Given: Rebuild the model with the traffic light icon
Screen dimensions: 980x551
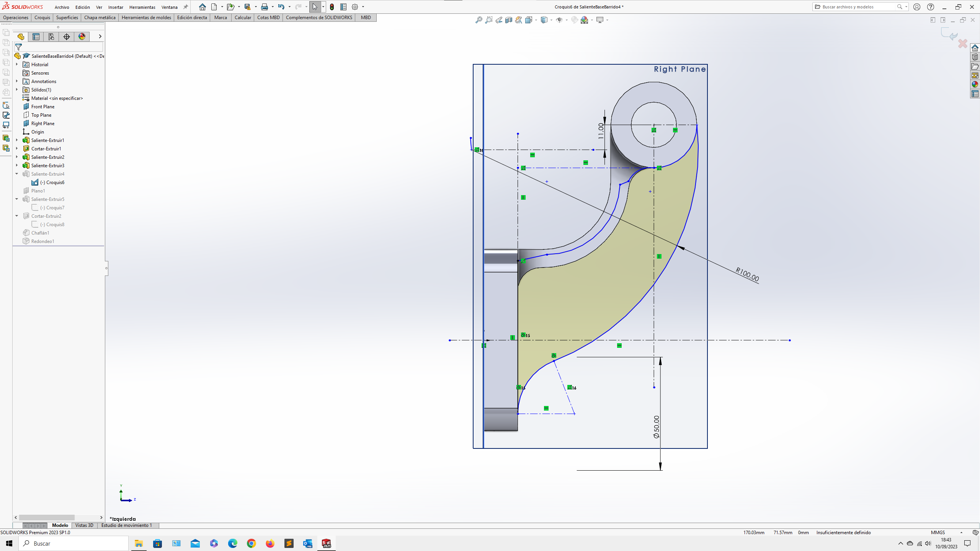Looking at the screenshot, I should pyautogui.click(x=332, y=7).
